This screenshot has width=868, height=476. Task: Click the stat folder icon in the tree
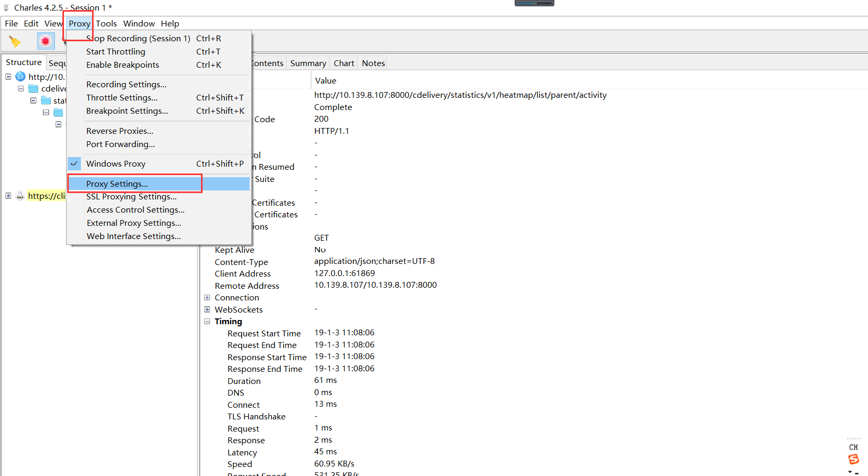pyautogui.click(x=46, y=100)
